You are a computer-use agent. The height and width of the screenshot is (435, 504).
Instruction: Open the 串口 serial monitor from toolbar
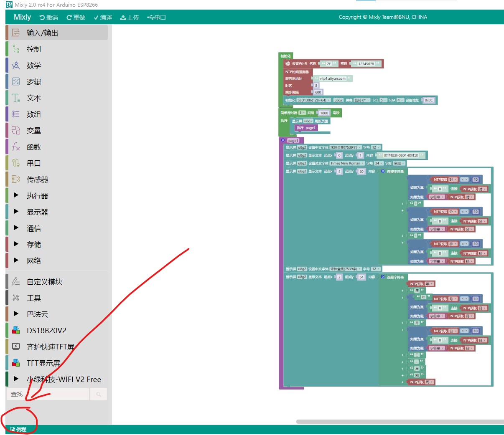(157, 18)
